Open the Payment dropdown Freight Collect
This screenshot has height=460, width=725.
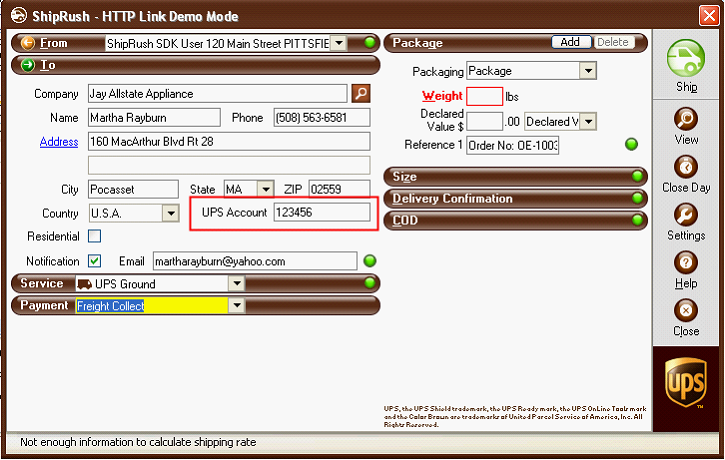pyautogui.click(x=236, y=305)
